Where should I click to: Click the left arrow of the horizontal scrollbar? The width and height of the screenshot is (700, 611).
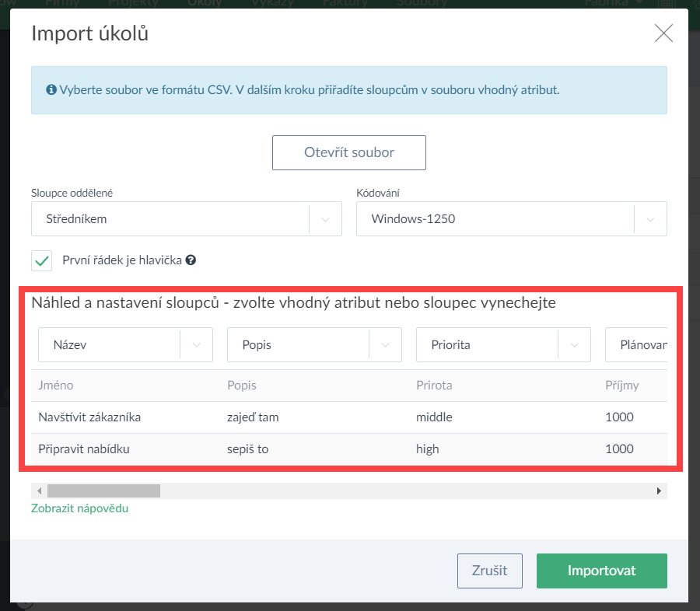(37, 491)
